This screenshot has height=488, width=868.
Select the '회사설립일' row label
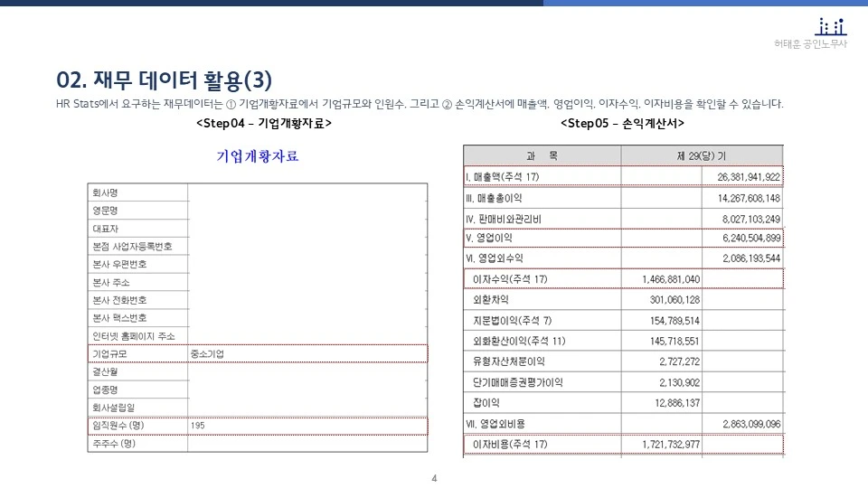[114, 408]
